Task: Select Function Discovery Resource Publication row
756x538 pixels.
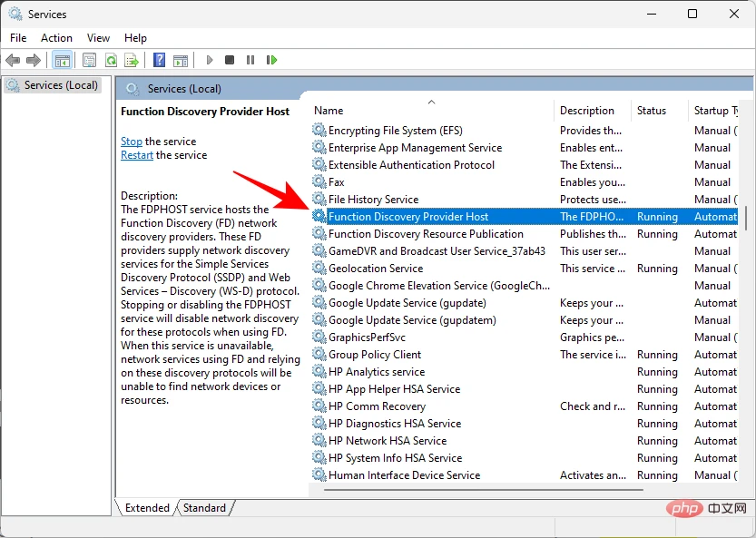Action: pos(524,234)
